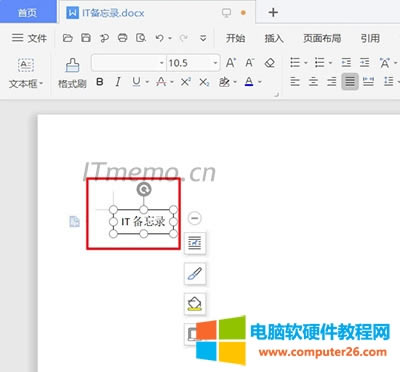Open a new tab with plus button
The height and width of the screenshot is (372, 400).
pos(273,13)
